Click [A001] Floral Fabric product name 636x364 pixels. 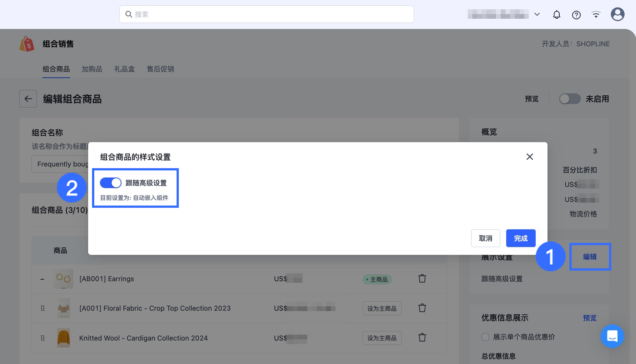(x=155, y=308)
